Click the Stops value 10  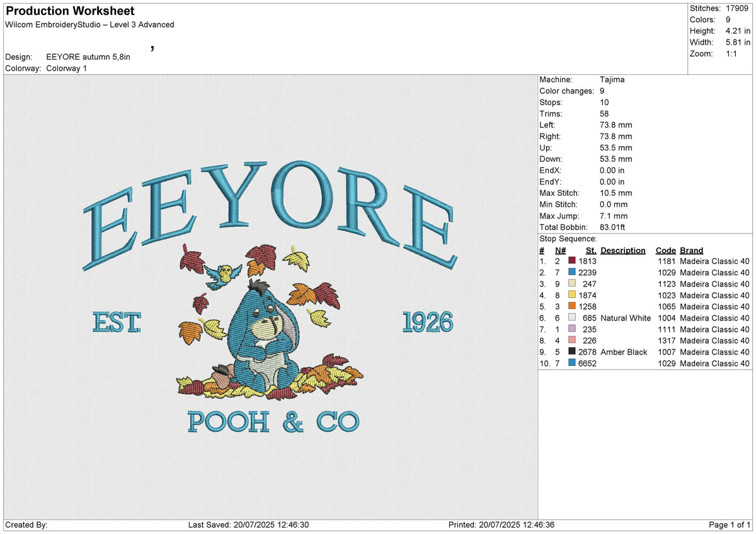tap(605, 103)
